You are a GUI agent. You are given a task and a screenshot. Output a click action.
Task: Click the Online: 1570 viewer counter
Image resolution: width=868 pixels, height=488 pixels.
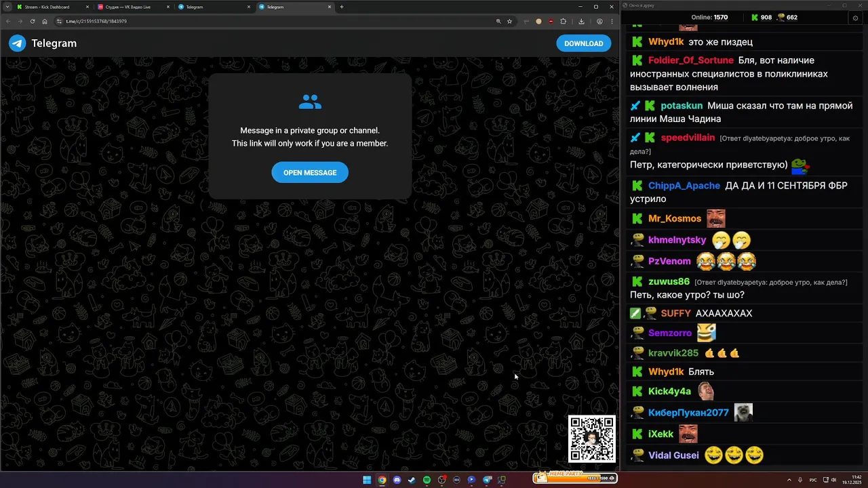(x=709, y=18)
